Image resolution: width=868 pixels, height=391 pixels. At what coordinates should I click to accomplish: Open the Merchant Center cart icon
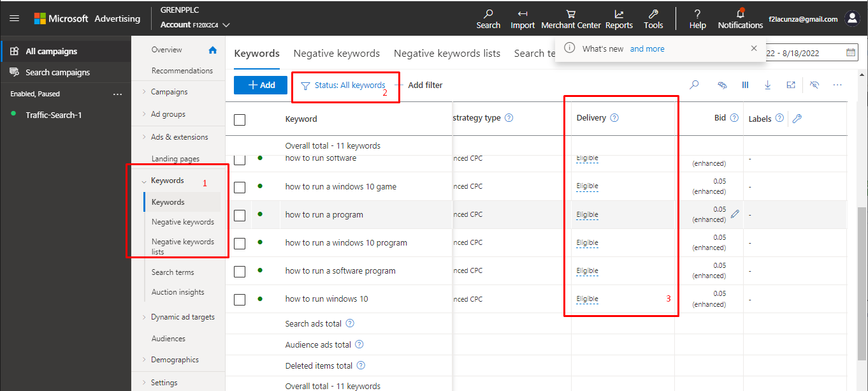pos(570,14)
